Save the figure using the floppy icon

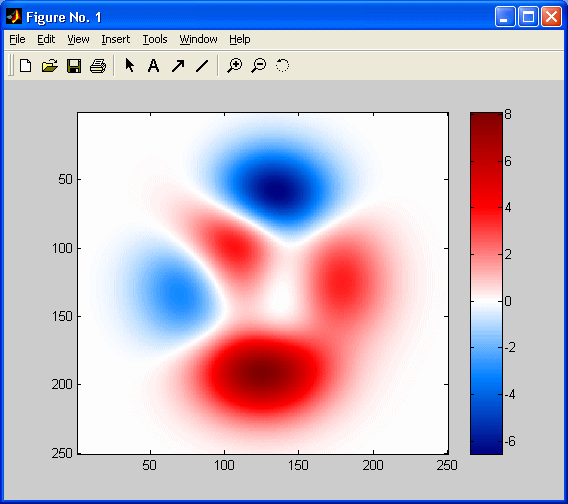pyautogui.click(x=74, y=66)
